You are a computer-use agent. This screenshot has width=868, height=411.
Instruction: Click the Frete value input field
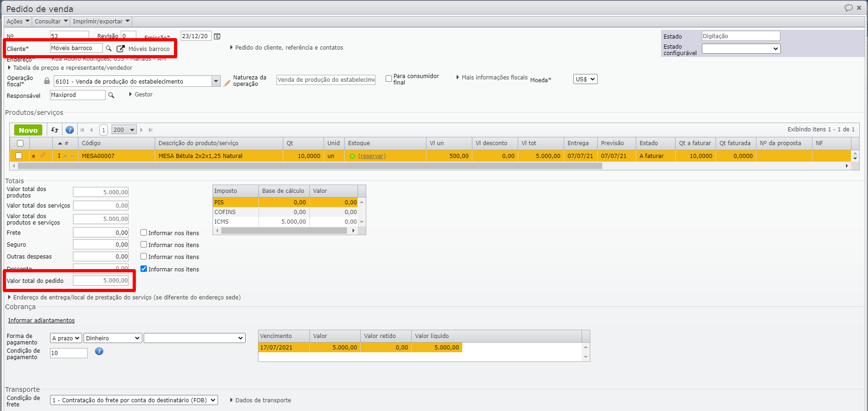pos(101,232)
